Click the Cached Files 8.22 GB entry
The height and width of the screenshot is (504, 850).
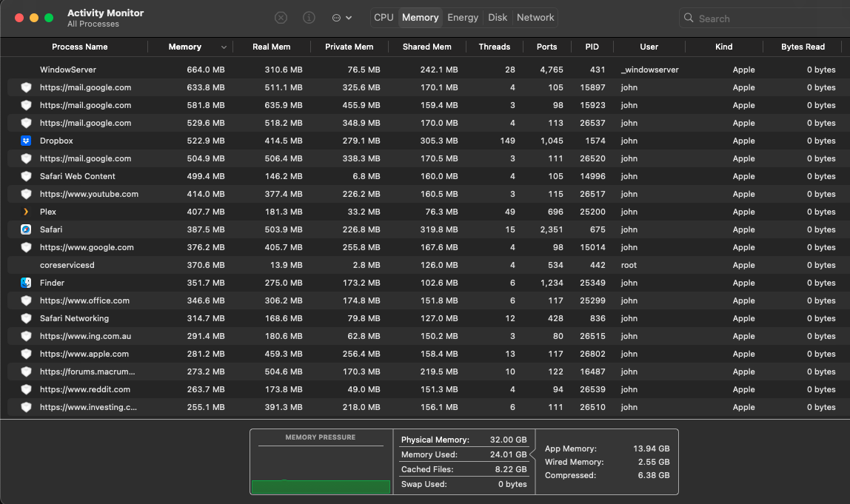click(464, 469)
